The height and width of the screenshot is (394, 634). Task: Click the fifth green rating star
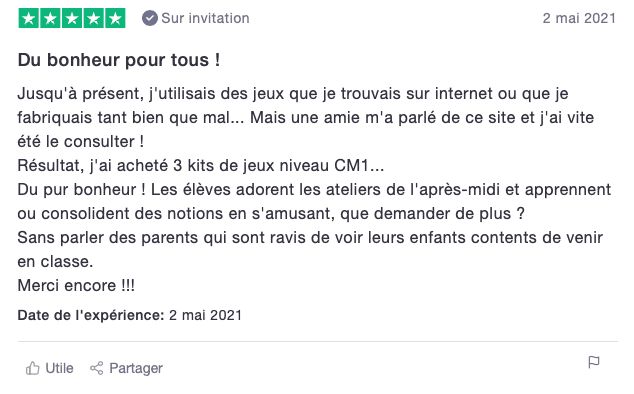(115, 18)
